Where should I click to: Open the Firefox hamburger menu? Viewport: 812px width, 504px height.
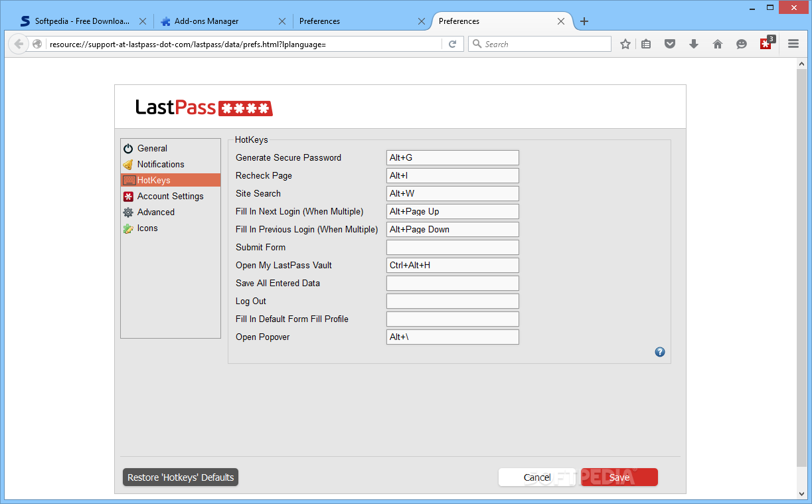coord(793,44)
